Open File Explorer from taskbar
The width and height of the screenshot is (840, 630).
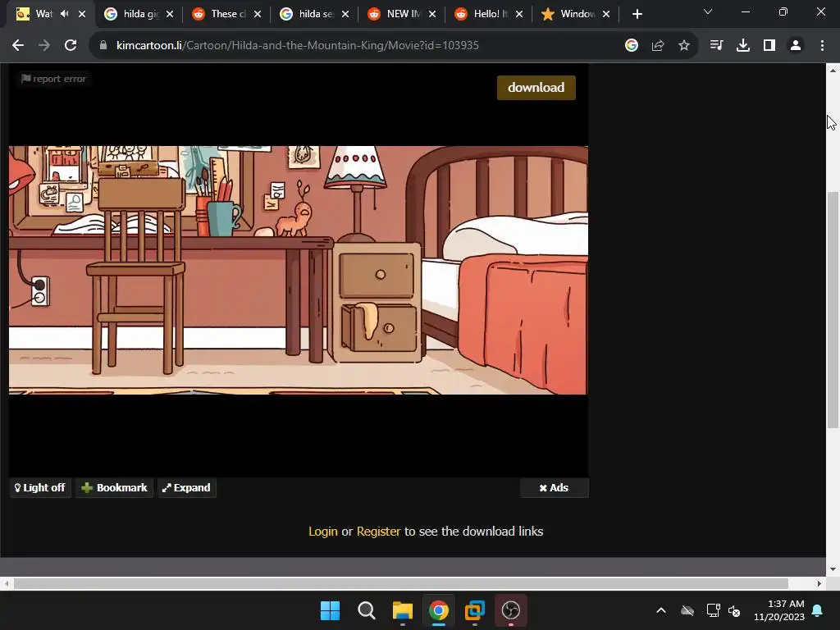[402, 610]
